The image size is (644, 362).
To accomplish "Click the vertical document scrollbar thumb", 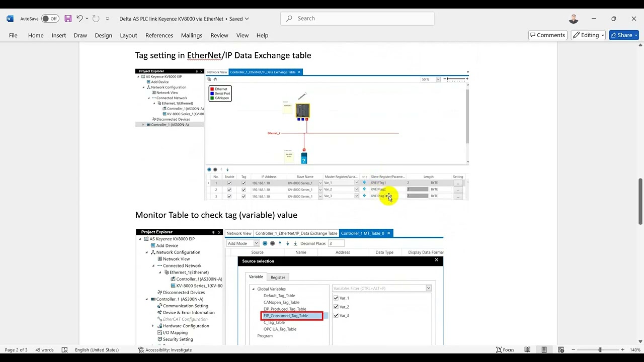I will [x=640, y=201].
